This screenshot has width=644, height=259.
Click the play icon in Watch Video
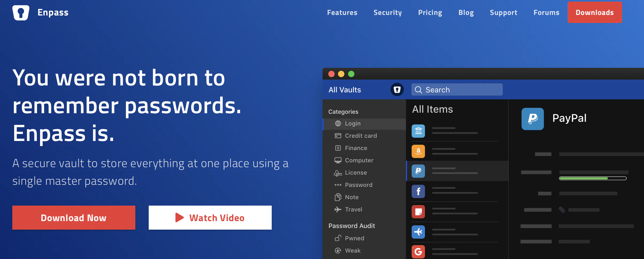[179, 218]
